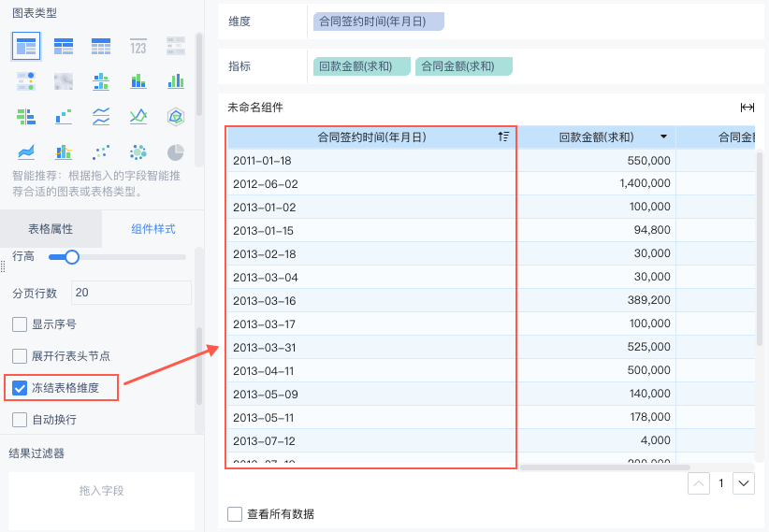Select date cell 2011-01-18

[x=371, y=160]
